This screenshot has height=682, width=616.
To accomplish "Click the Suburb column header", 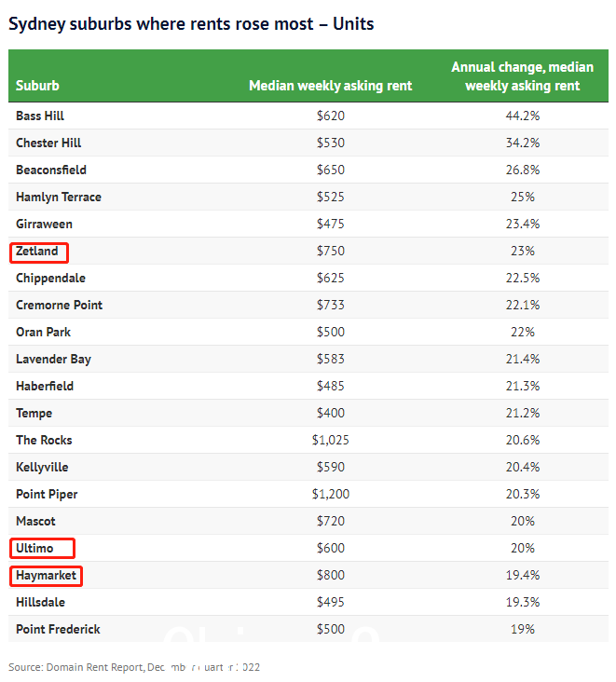I will (x=37, y=86).
